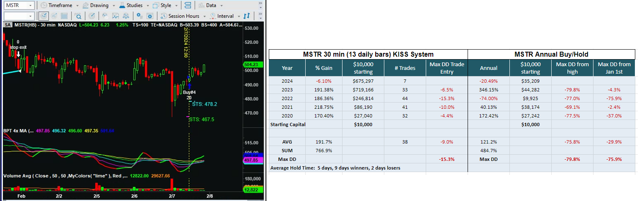This screenshot has height=201, width=644.
Task: Expand the Style dropdown arrow
Action: pos(177,6)
